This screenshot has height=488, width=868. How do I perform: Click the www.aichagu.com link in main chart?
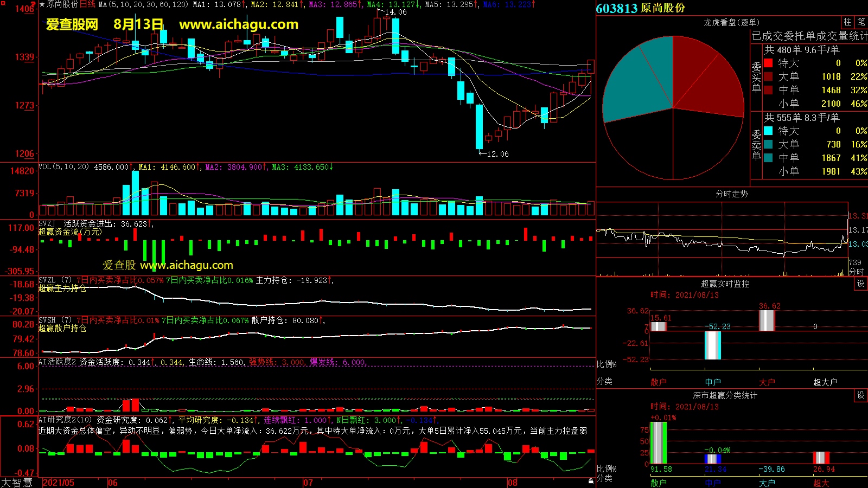[239, 24]
